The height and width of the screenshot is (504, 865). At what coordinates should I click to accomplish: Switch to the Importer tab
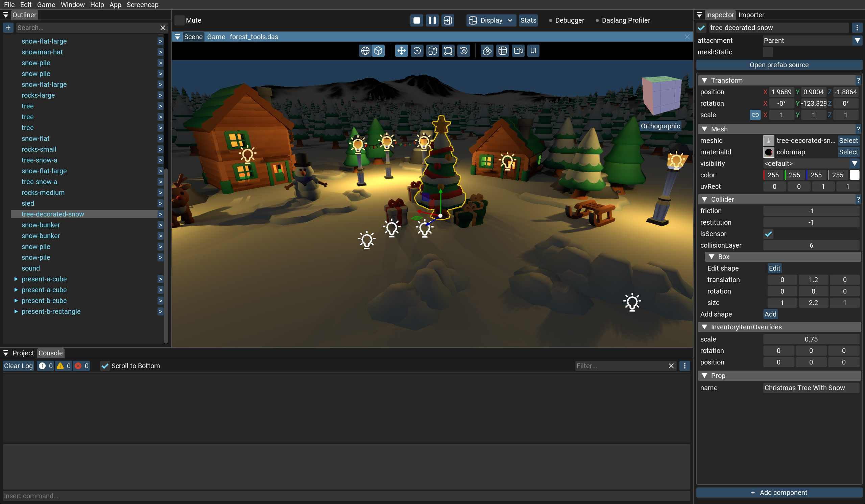pos(751,15)
